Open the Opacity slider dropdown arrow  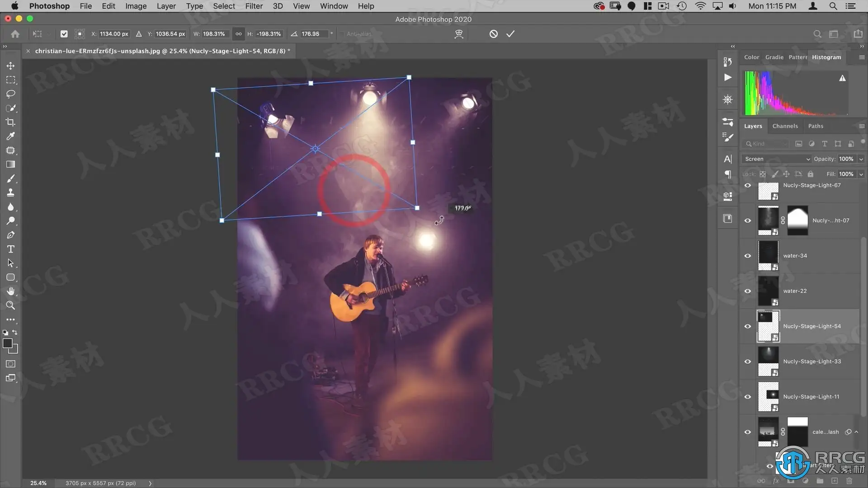click(x=861, y=159)
